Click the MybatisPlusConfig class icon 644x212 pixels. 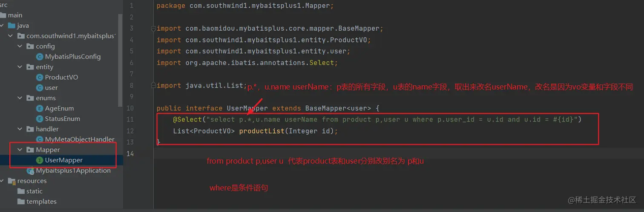pos(40,56)
